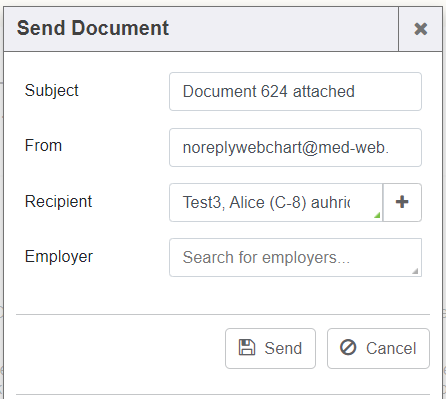Click into the From email field
This screenshot has width=446, height=399.
tap(295, 148)
